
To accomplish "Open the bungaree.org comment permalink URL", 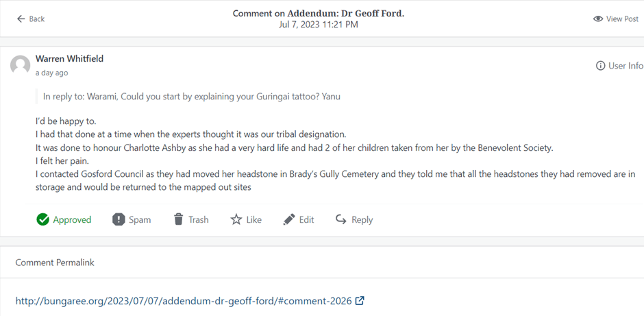I will click(184, 301).
